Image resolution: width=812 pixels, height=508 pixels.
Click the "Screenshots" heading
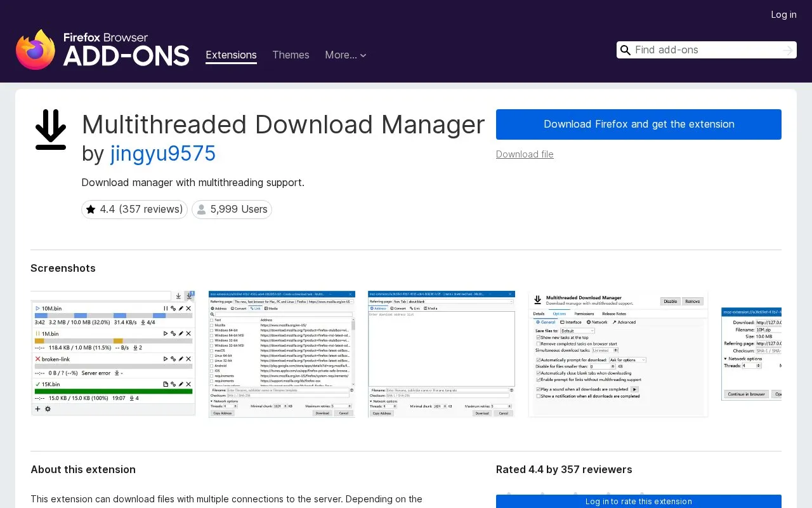[63, 268]
